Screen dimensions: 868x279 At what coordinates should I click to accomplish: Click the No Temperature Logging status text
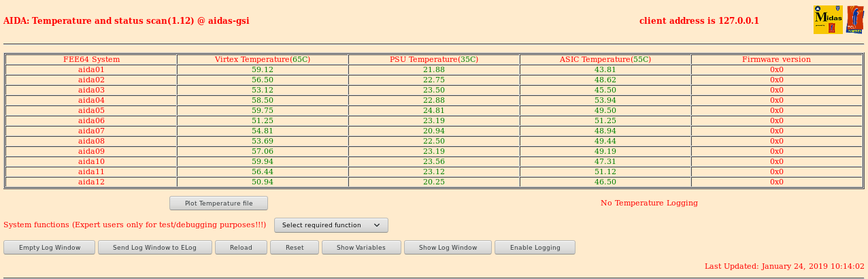tap(649, 203)
